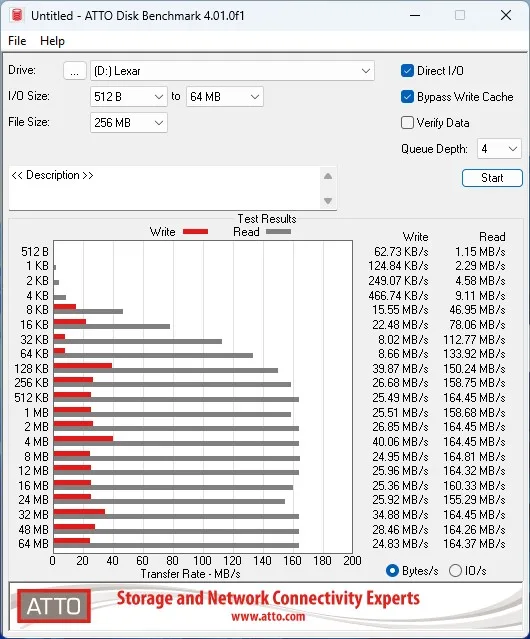This screenshot has width=530, height=639.
Task: Click the 4 MB write value 40.06 MB/s
Action: pyautogui.click(x=400, y=442)
